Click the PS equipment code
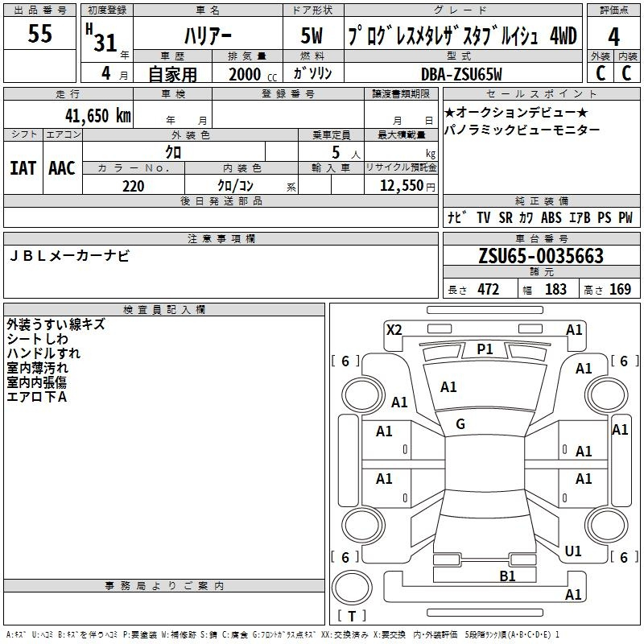The width and height of the screenshot is (644, 644). pyautogui.click(x=605, y=217)
